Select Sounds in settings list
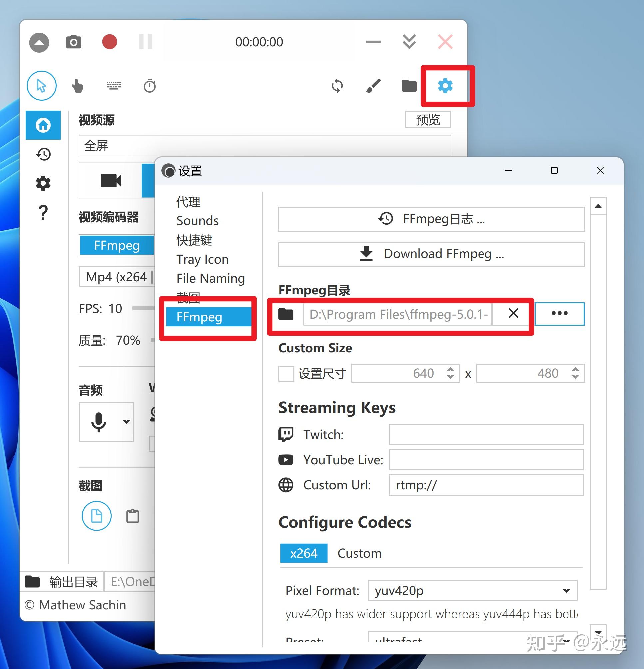Screen dimensions: 644x669 click(197, 221)
